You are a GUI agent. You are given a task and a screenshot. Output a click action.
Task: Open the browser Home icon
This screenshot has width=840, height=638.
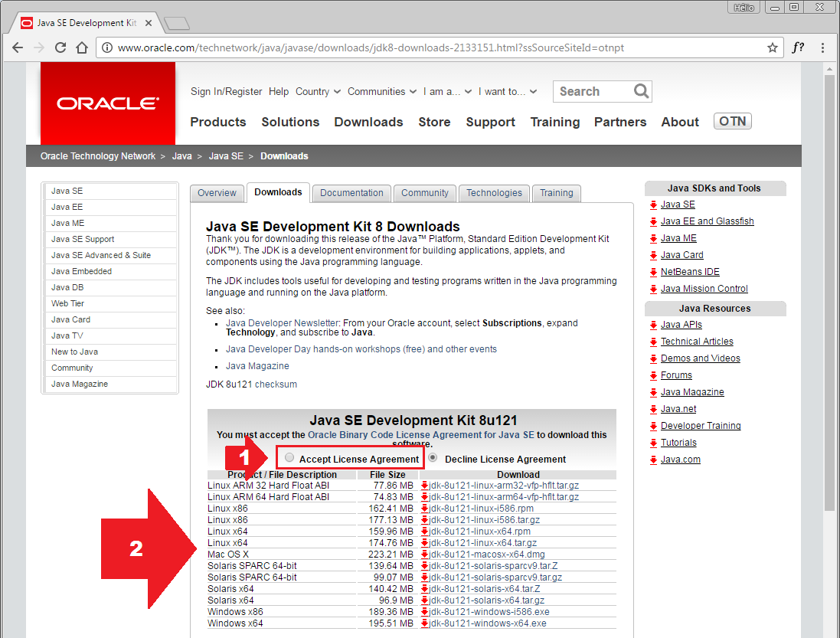pos(82,47)
